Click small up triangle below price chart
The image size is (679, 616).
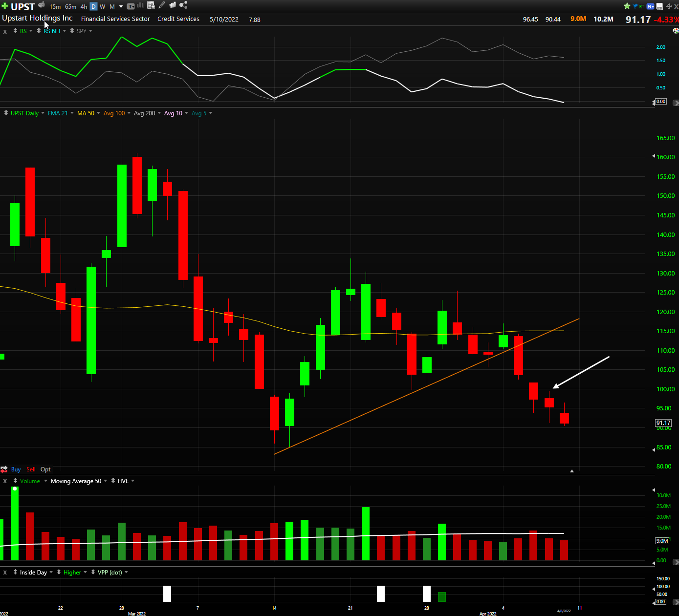click(572, 471)
